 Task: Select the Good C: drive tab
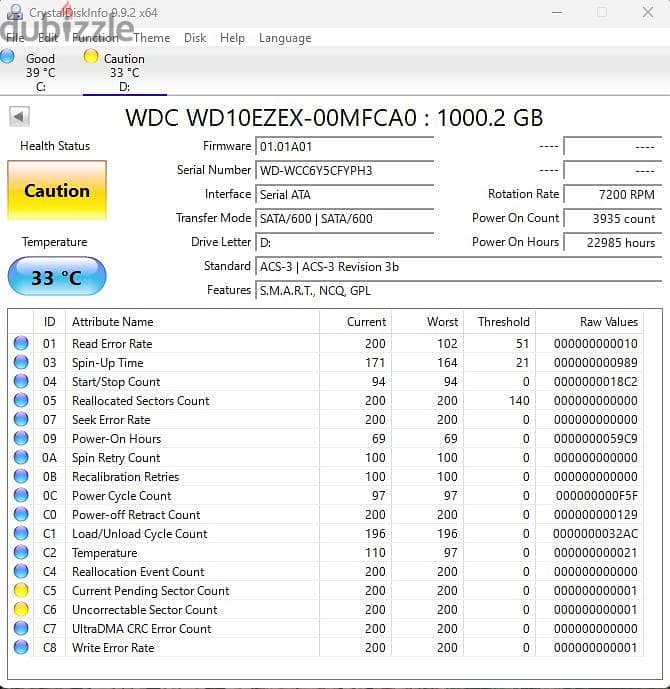coord(40,72)
